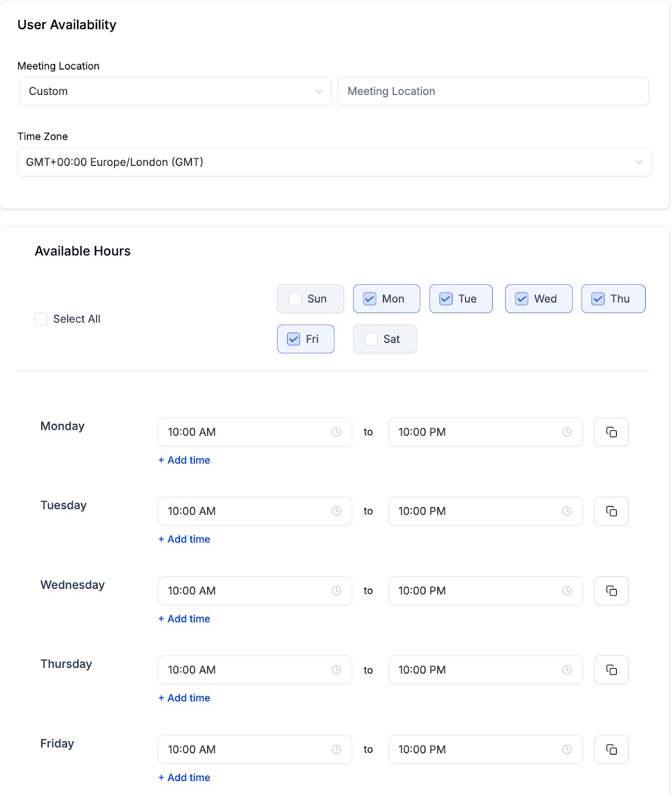Add time slot for Monday
Screen dimensions: 672x795
pyautogui.click(x=184, y=460)
